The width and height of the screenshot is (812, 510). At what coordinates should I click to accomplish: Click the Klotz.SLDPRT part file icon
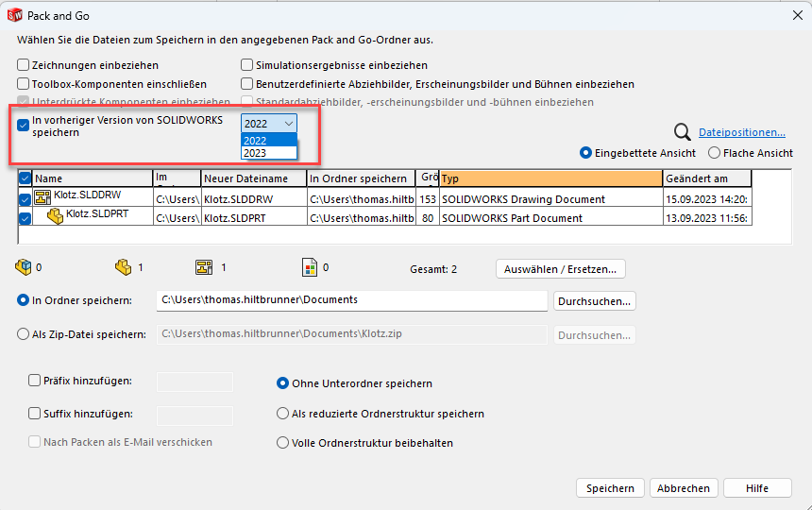tap(55, 217)
